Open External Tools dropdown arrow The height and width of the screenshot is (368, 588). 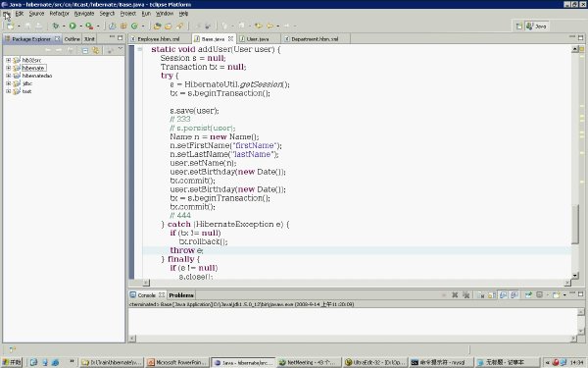point(98,26)
